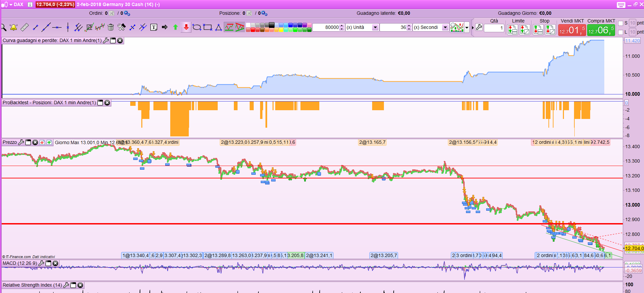644x293 pixels.
Task: Click the 80000 units input field
Action: [x=326, y=28]
